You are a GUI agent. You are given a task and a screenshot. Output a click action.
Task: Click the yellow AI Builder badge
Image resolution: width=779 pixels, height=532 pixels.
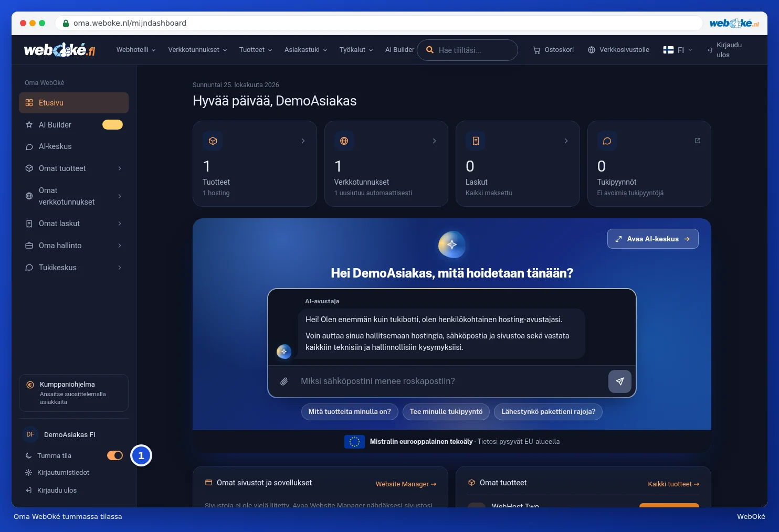tap(112, 125)
